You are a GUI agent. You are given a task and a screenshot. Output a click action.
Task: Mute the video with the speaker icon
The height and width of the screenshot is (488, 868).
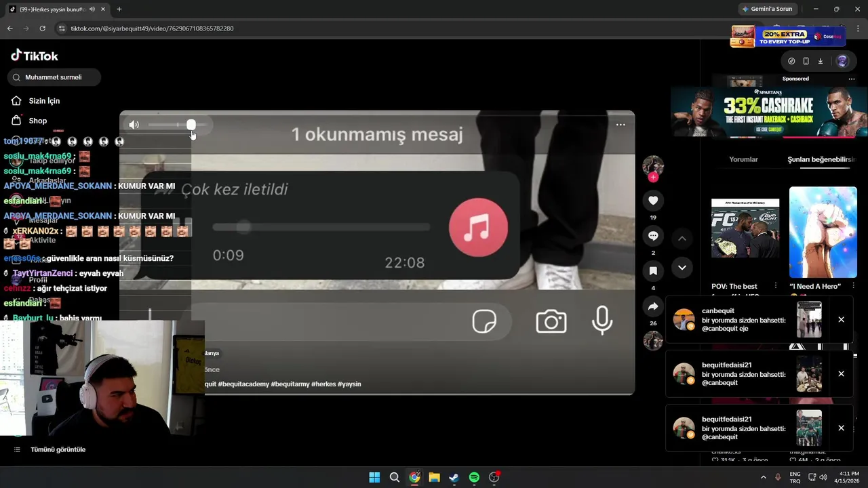pyautogui.click(x=134, y=125)
